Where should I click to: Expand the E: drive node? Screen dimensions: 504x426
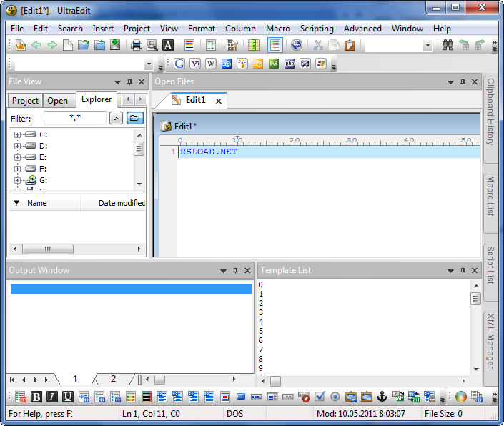17,157
